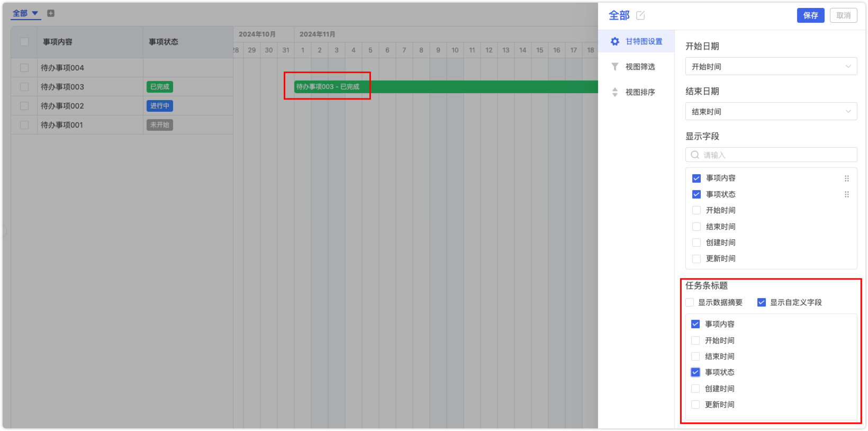
Task: Click the 取消 button
Action: [844, 15]
